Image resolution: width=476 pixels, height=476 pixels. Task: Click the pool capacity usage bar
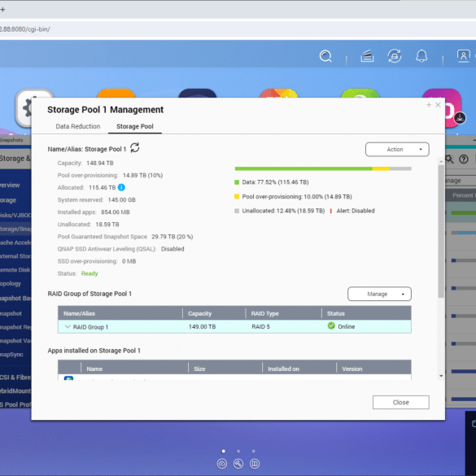point(323,168)
